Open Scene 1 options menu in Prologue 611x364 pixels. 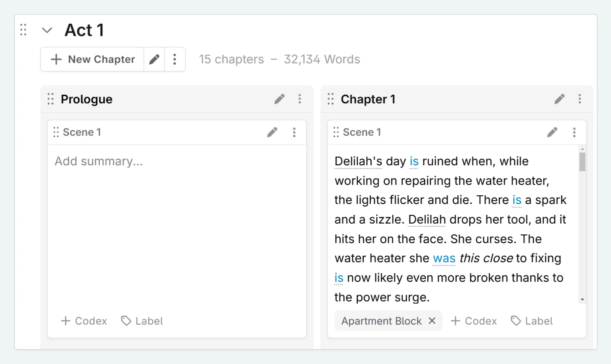coord(294,132)
